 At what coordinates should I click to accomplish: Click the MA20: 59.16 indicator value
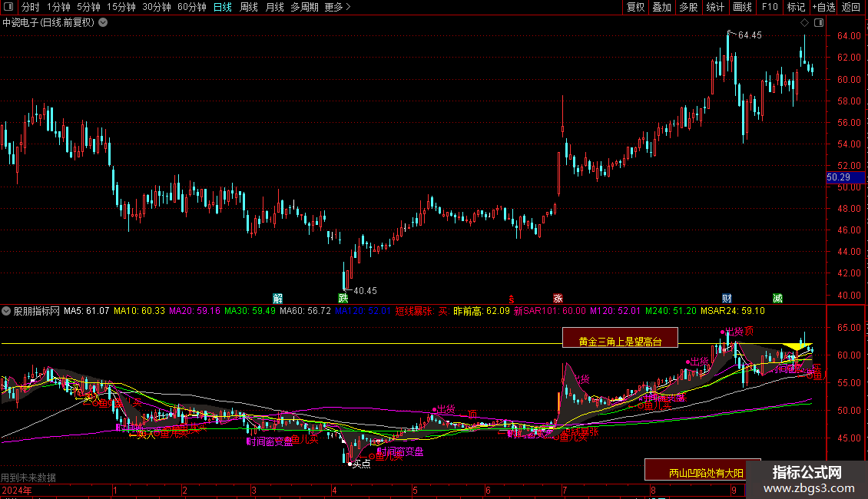coord(195,311)
